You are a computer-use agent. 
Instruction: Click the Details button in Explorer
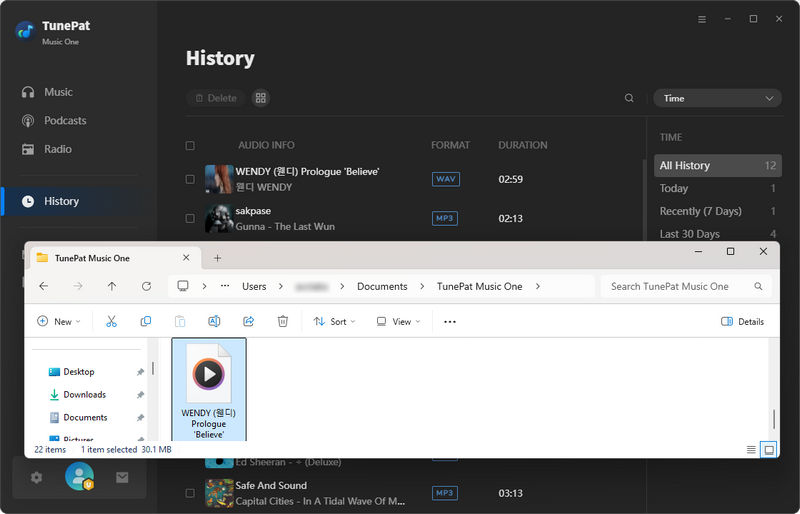coord(742,321)
